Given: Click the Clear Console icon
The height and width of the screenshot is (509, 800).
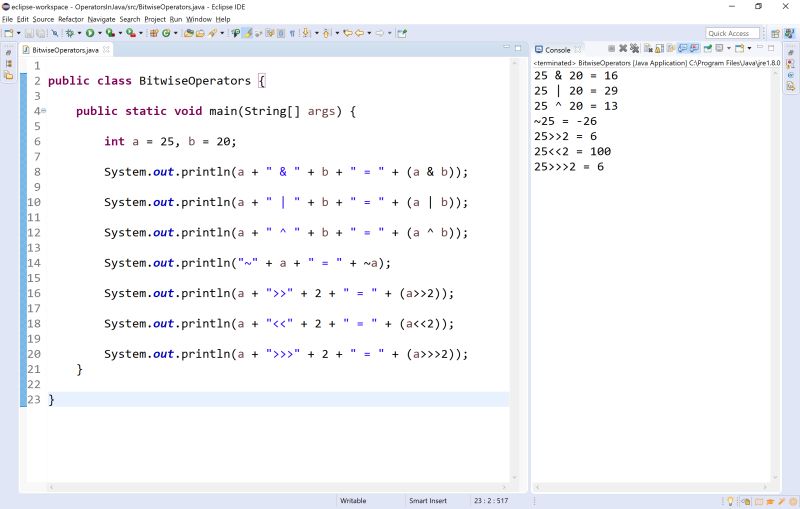Looking at the screenshot, I should tap(648, 48).
